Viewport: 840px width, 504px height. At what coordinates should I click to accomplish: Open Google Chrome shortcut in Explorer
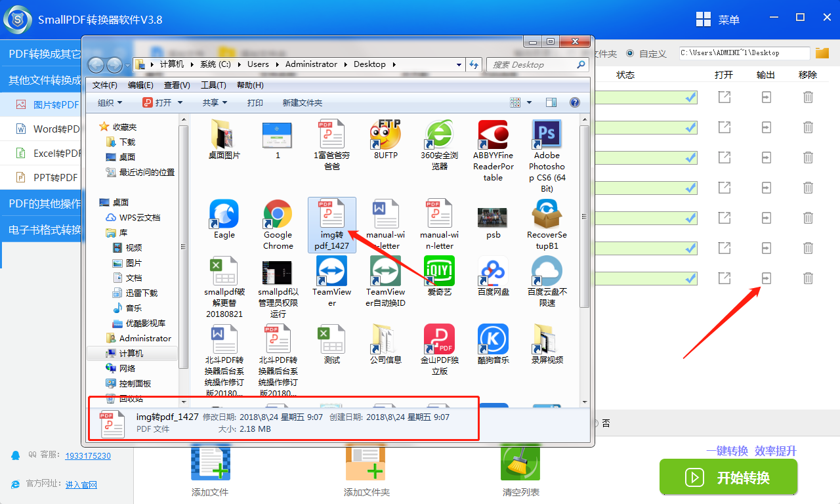coord(278,225)
